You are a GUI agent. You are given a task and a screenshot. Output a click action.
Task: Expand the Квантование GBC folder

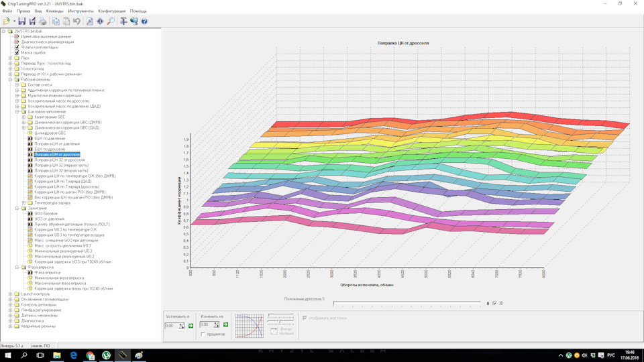coord(23,117)
